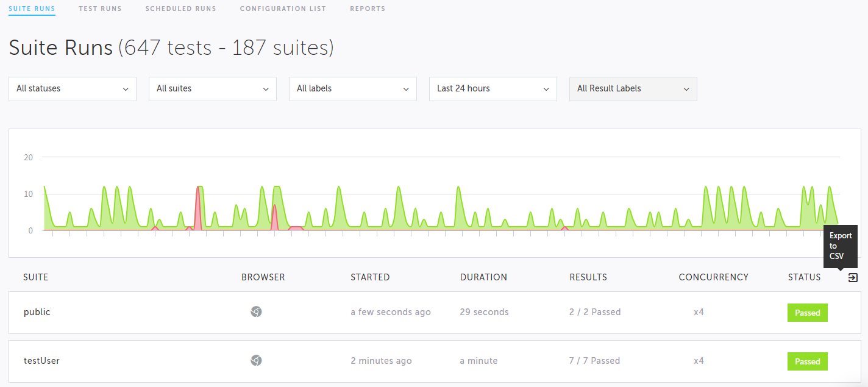Viewport: 868px width, 387px height.
Task: Click Chrome browser icon in testUser row
Action: click(x=256, y=361)
